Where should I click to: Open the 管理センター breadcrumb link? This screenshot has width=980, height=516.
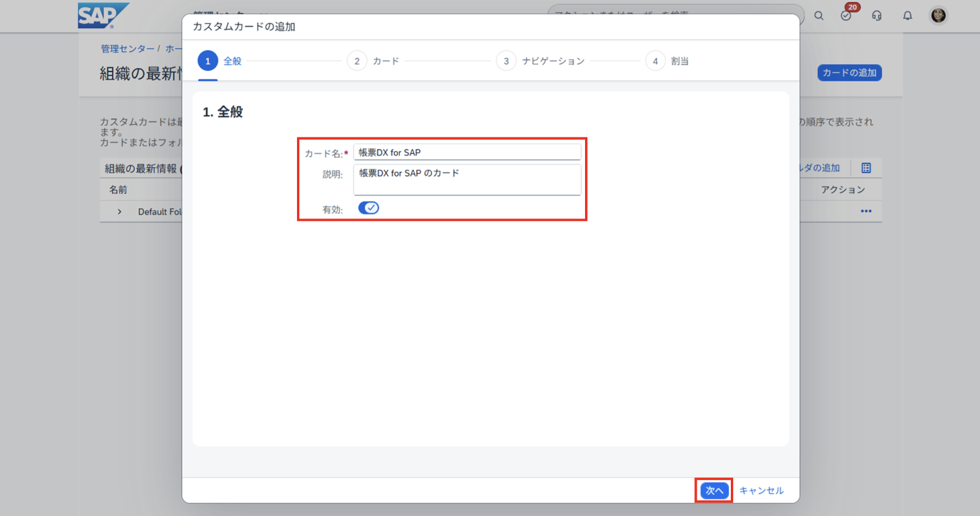click(127, 49)
